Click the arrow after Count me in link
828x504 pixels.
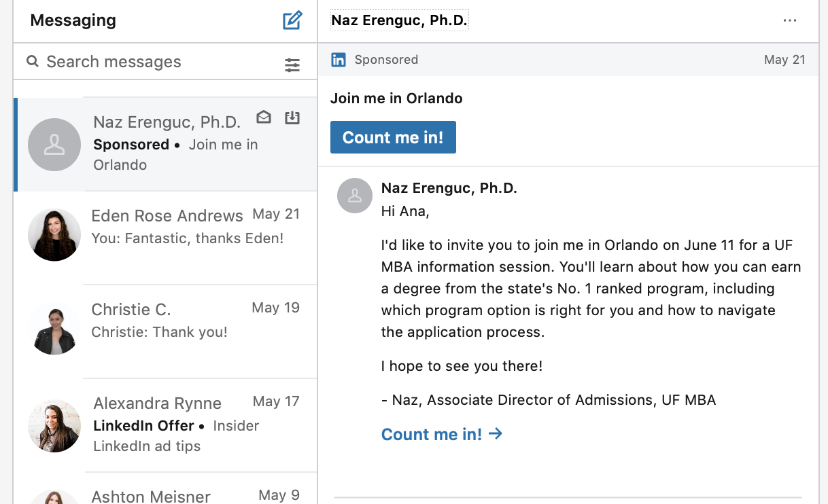tap(496, 433)
